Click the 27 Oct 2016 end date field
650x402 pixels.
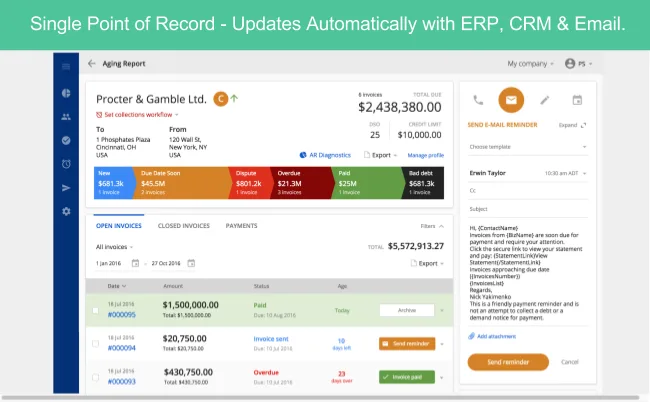pos(166,263)
